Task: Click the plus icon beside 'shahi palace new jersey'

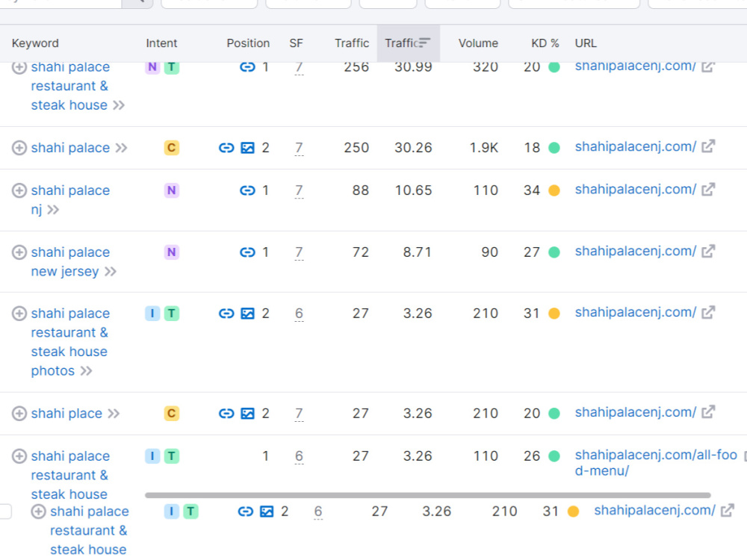Action: pyautogui.click(x=19, y=252)
